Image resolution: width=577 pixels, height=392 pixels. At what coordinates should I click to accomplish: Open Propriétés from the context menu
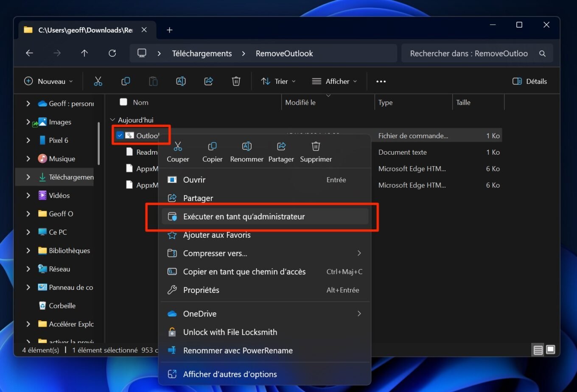(x=265, y=290)
